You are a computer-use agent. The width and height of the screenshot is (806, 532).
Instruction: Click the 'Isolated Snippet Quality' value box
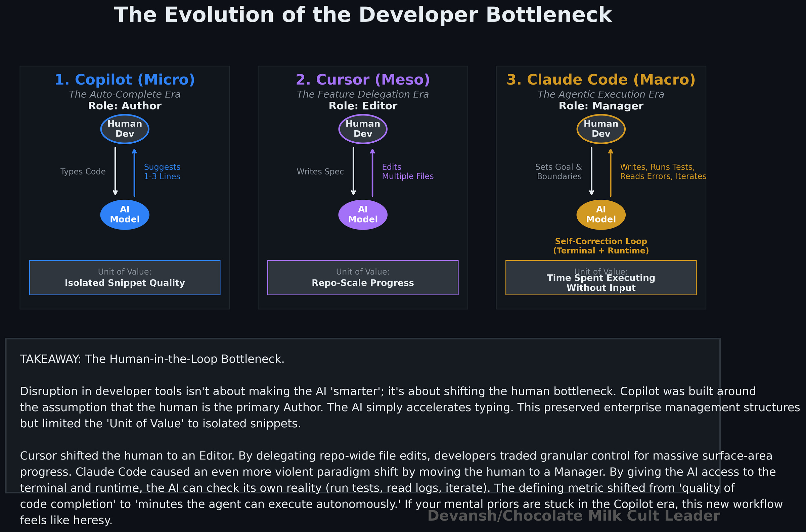click(x=125, y=278)
